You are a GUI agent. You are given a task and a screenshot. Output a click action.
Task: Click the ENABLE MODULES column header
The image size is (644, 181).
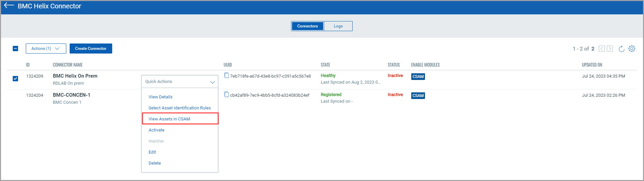click(425, 65)
